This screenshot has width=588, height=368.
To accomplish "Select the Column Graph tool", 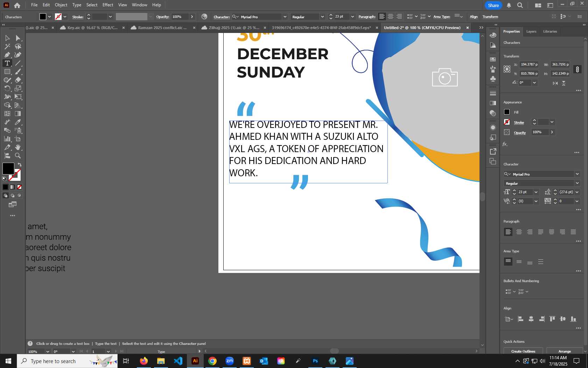I will (x=7, y=139).
